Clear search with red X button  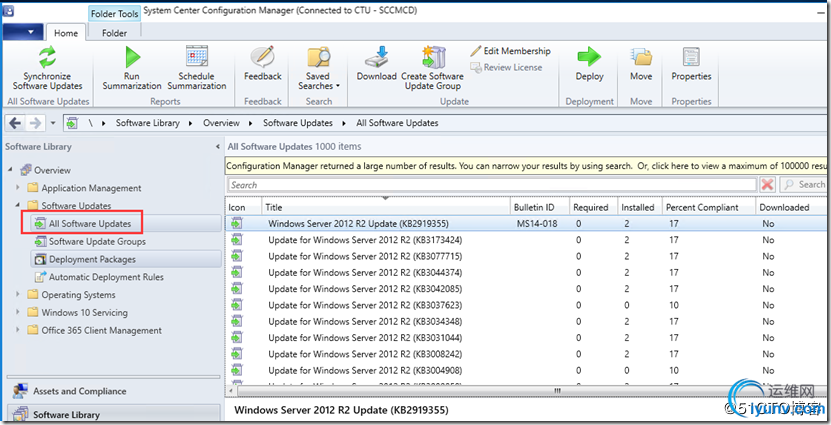click(x=767, y=185)
